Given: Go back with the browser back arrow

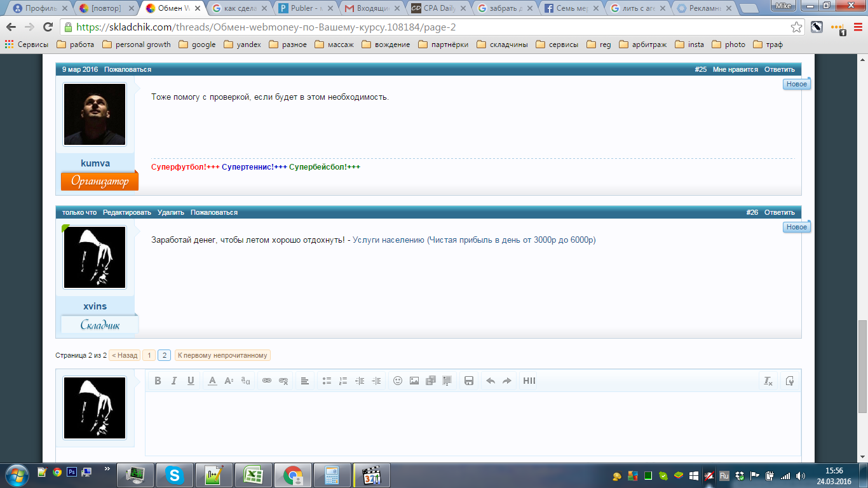Looking at the screenshot, I should [12, 27].
